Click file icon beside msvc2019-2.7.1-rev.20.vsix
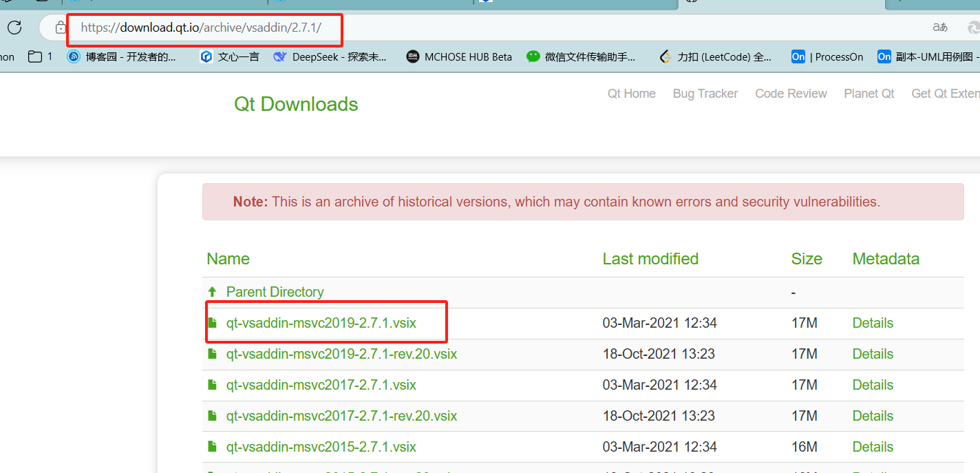The image size is (980, 473). point(213,353)
